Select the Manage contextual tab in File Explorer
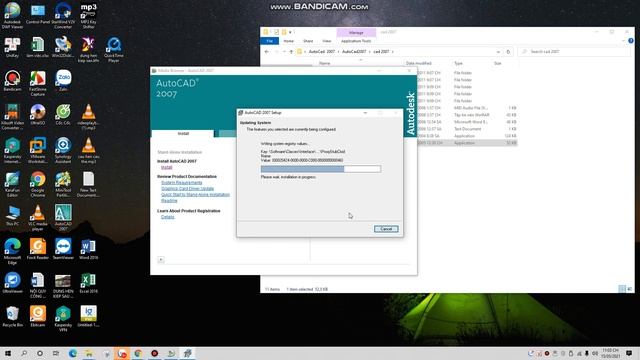Viewport: 640px width, 360px height. 356,33
